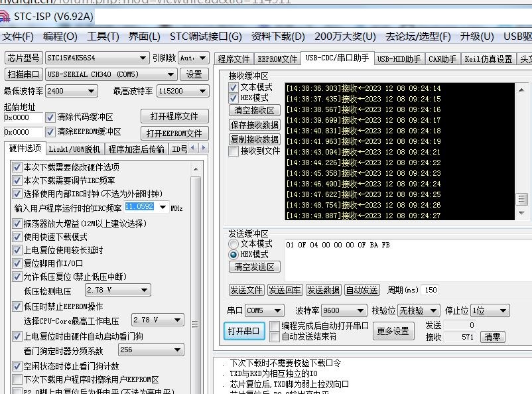Toggle receive buffer 文本模式 checkbox

233,88
